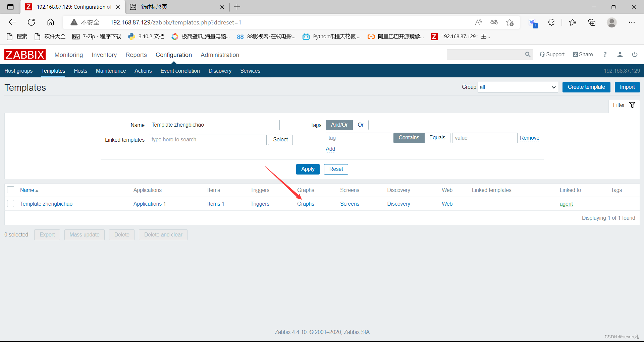644x342 pixels.
Task: Add page to favorites star
Action: (x=510, y=22)
